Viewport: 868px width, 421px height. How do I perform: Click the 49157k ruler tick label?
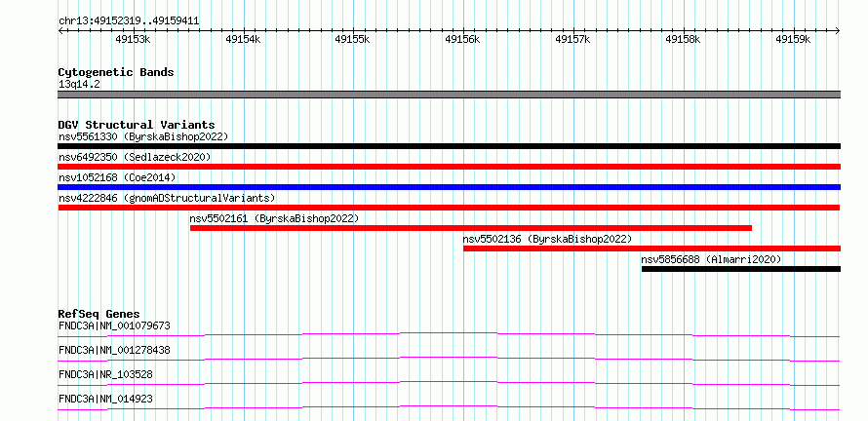click(572, 39)
